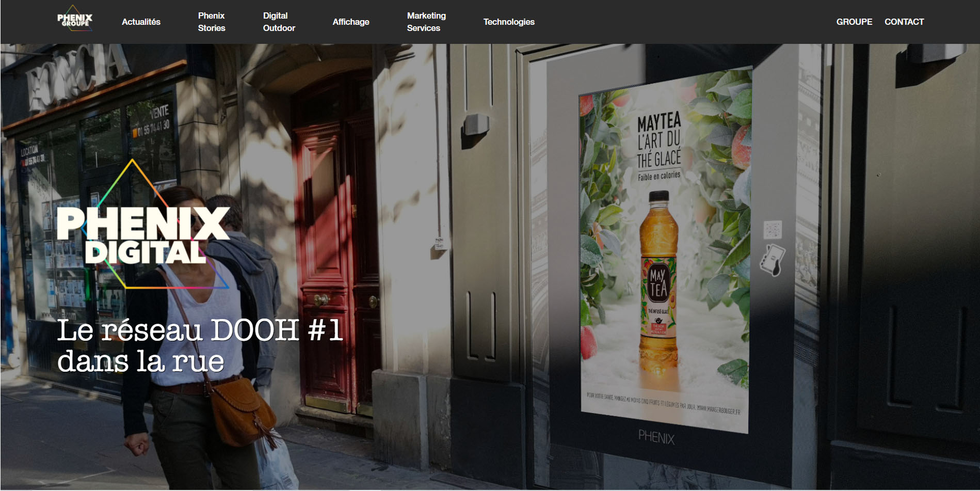
Task: Go to Digital Outdoor page
Action: coord(279,22)
